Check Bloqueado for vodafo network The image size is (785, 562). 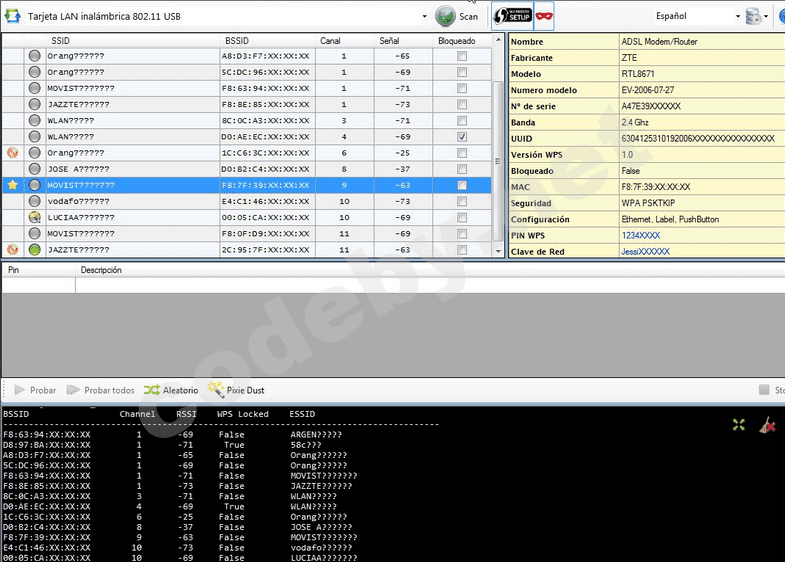pos(461,201)
